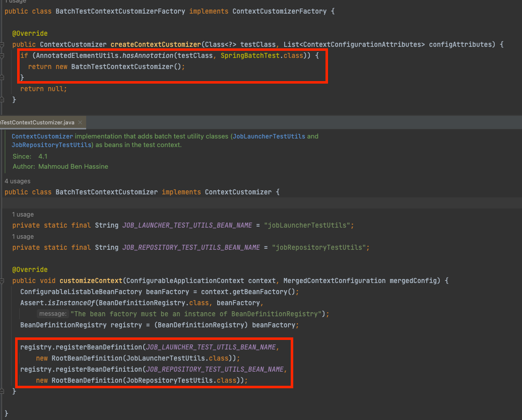The image size is (522, 420).
Task: Click the hasAnnotation method call
Action: tap(148, 55)
